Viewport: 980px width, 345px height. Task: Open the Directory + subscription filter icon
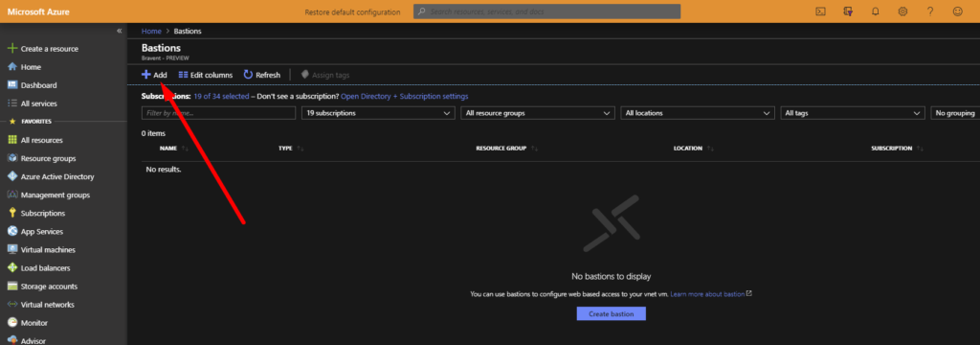[x=848, y=11]
